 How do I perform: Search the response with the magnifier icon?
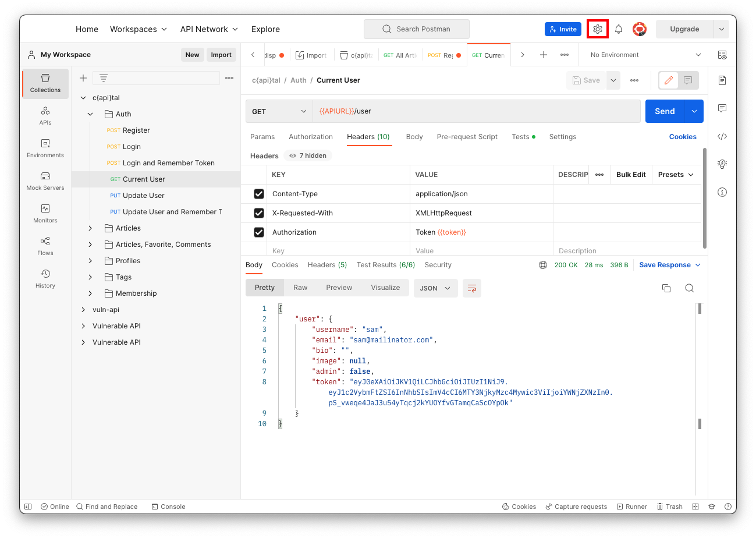[690, 288]
